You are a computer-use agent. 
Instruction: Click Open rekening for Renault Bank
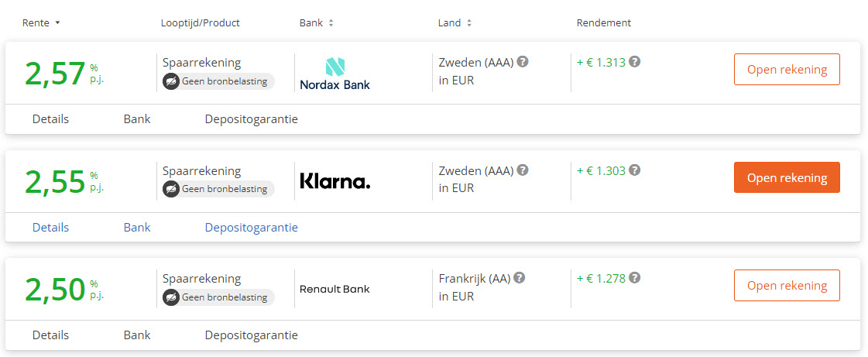click(x=787, y=285)
